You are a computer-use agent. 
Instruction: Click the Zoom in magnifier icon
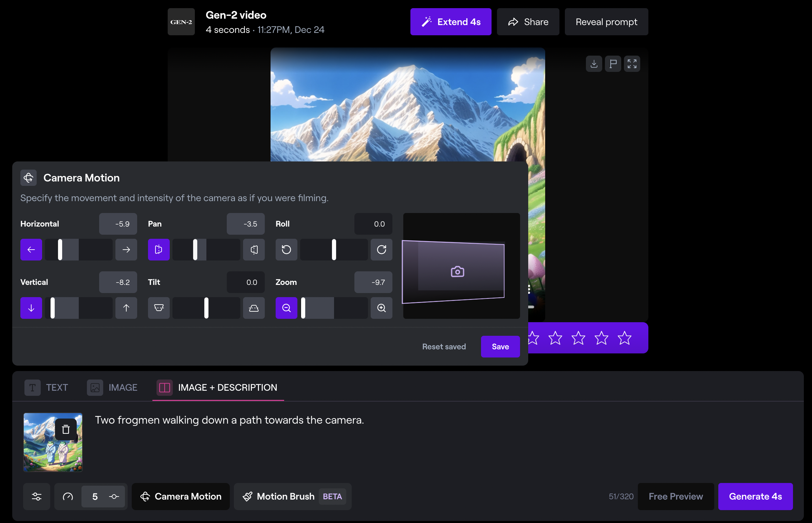(381, 308)
